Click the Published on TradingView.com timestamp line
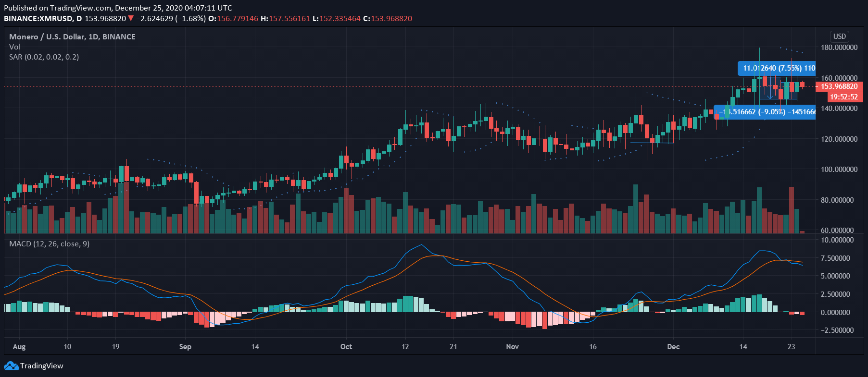The image size is (868, 377). click(118, 8)
